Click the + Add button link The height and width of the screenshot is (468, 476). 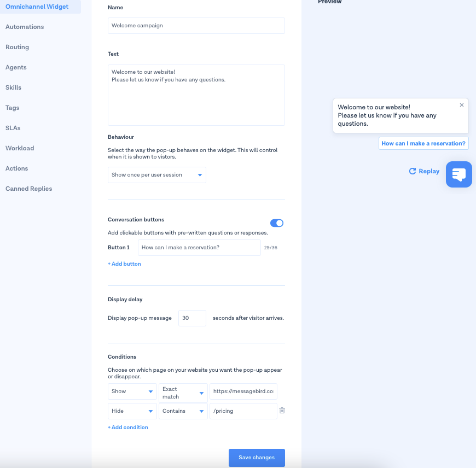(x=124, y=264)
